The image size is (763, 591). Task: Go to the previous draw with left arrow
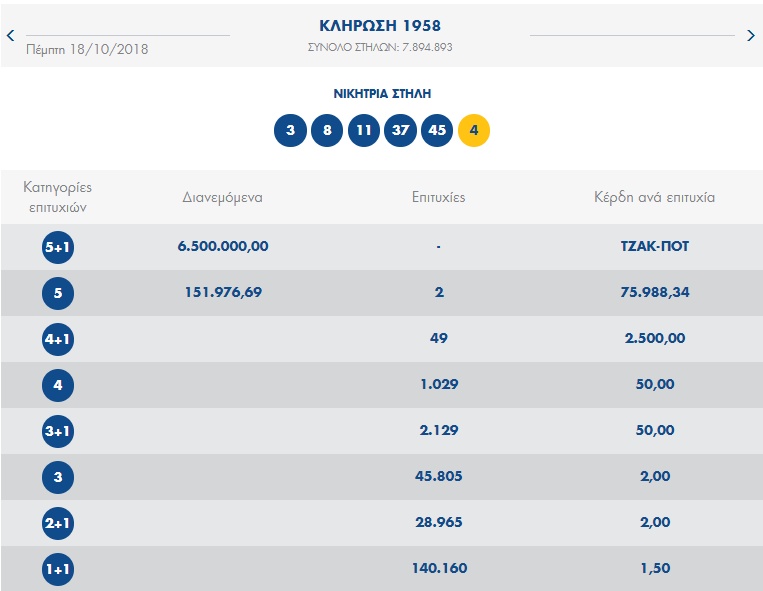point(10,36)
